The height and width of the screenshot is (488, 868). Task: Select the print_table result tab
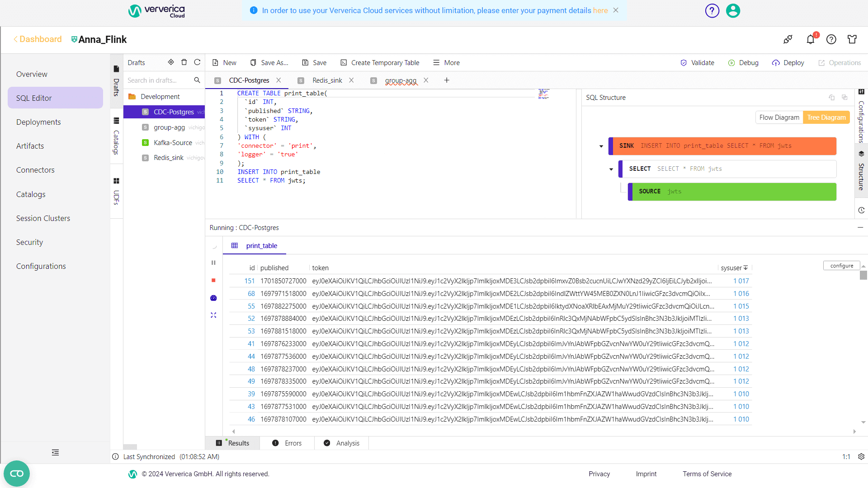[x=255, y=245]
